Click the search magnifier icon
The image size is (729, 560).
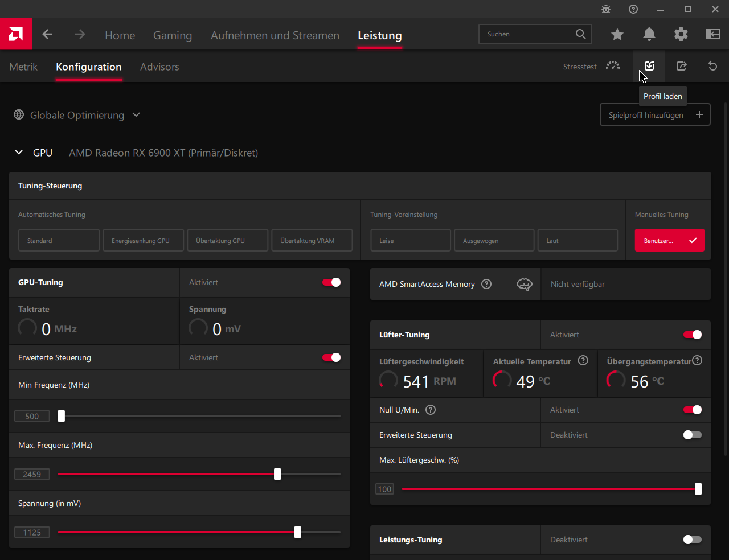click(580, 34)
